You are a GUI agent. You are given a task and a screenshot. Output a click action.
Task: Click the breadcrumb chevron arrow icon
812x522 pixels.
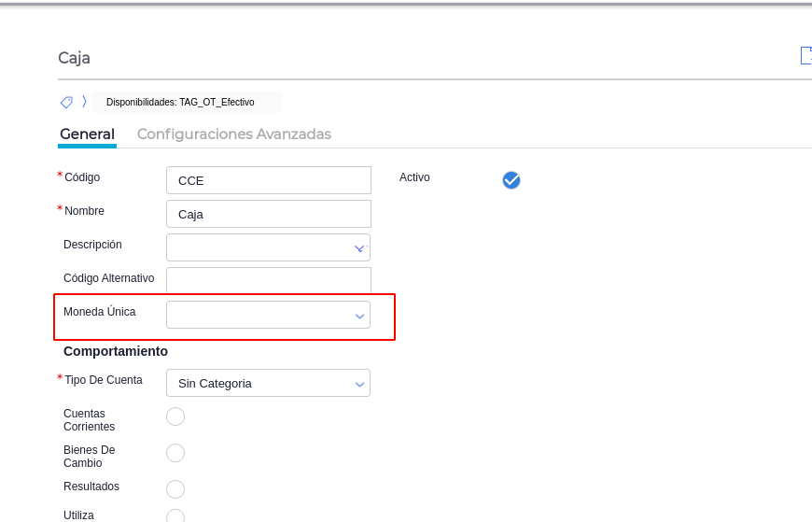pyautogui.click(x=84, y=101)
